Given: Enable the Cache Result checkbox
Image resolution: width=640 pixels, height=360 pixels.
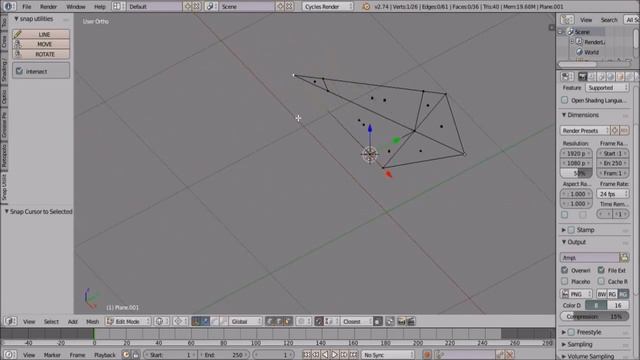Looking at the screenshot, I should coord(601,281).
